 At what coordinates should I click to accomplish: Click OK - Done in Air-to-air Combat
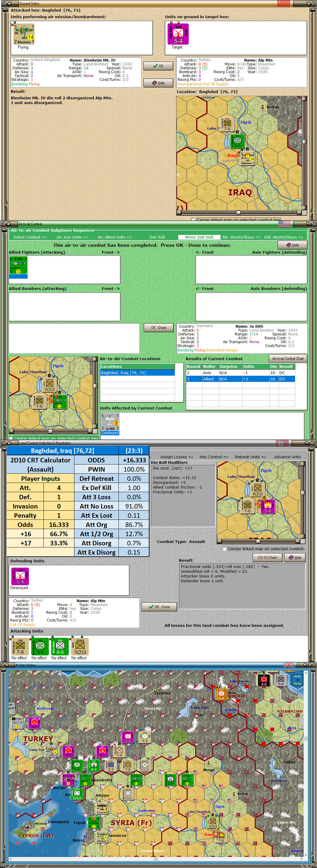tap(158, 327)
